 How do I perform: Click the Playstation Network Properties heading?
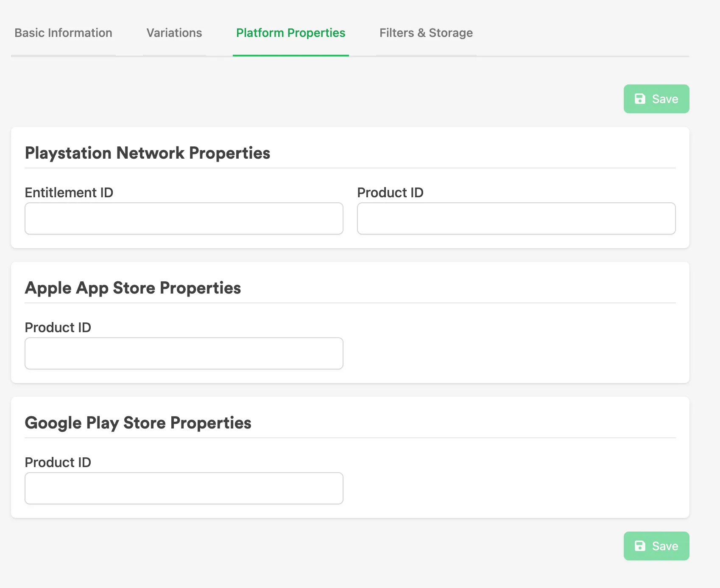pos(148,153)
